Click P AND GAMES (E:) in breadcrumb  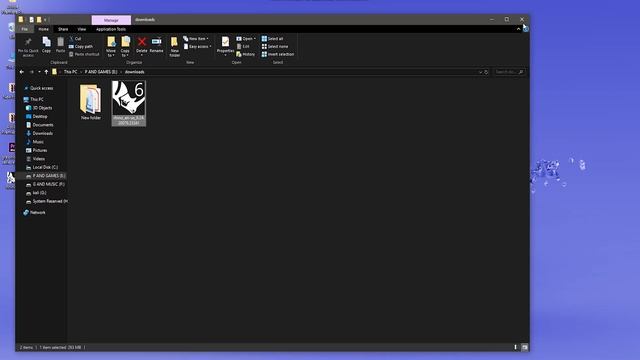tap(101, 72)
